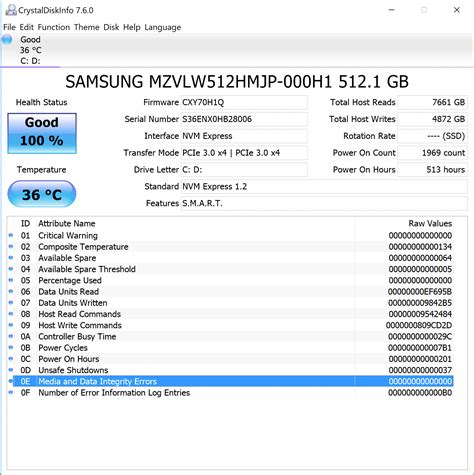474x475 pixels.
Task: Select the Data Units Written attribute name
Action: (x=73, y=303)
